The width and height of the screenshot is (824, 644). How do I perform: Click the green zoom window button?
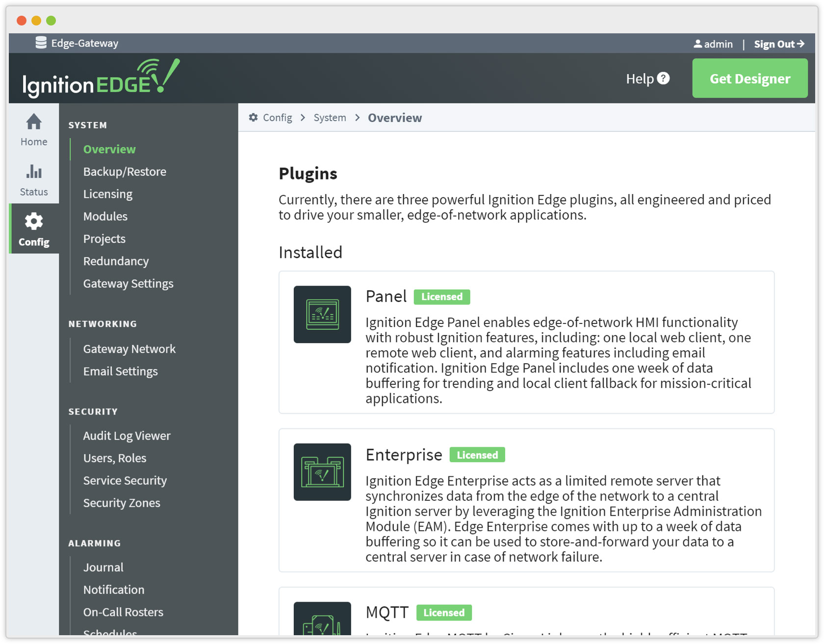[x=51, y=20]
